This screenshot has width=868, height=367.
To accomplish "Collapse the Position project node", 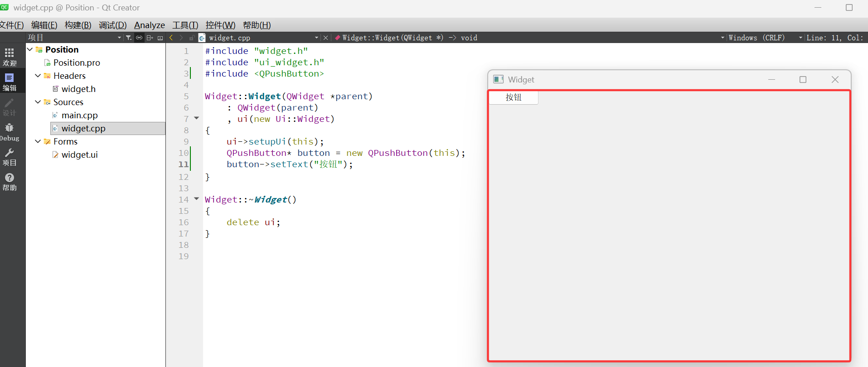I will click(30, 49).
